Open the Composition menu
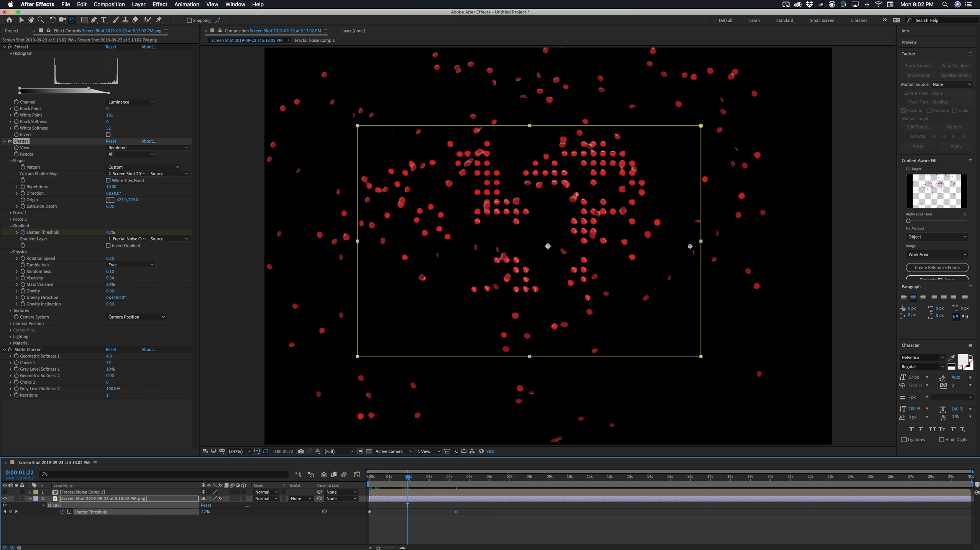980x550 pixels. pyautogui.click(x=109, y=4)
